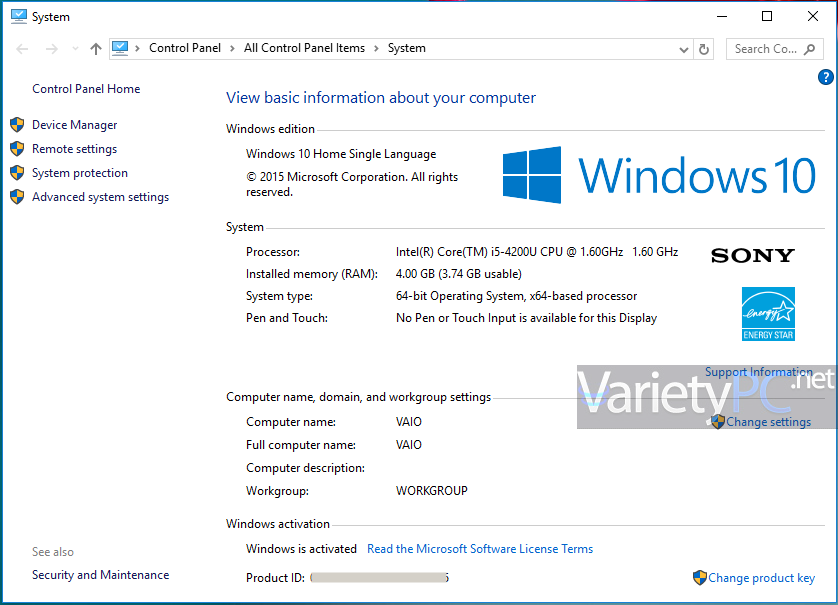
Task: Click the Back navigation arrow
Action: 23,49
